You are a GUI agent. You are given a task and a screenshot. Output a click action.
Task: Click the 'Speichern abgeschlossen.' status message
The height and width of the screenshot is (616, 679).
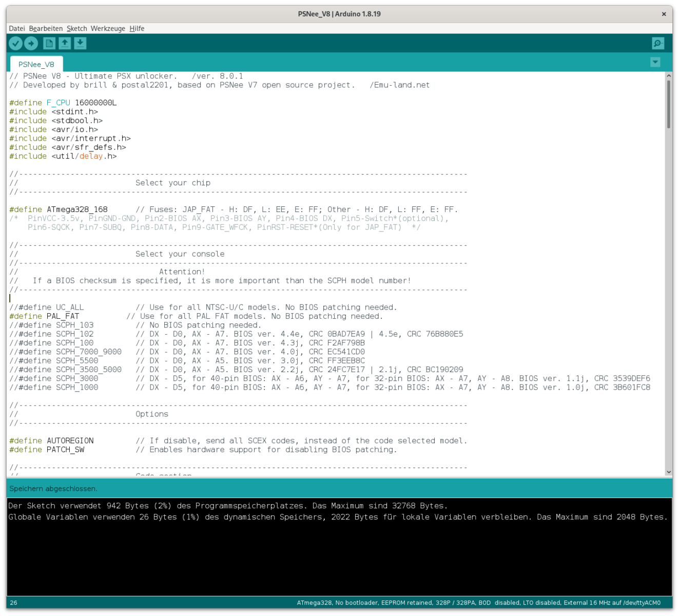point(53,489)
